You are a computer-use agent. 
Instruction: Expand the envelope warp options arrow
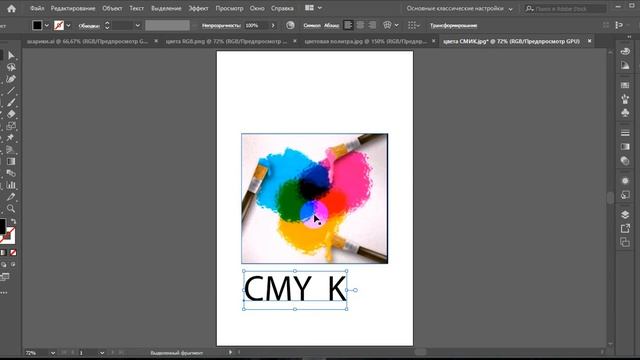coord(396,25)
